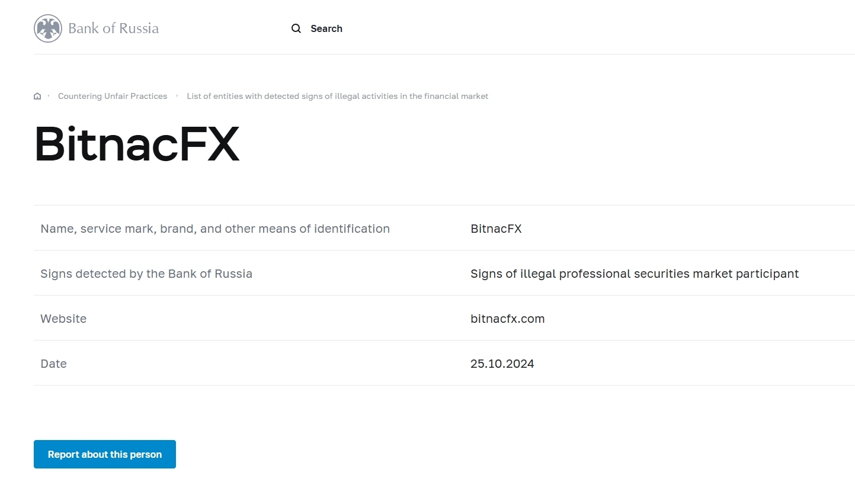
Task: Click the Date row label
Action: pos(53,364)
